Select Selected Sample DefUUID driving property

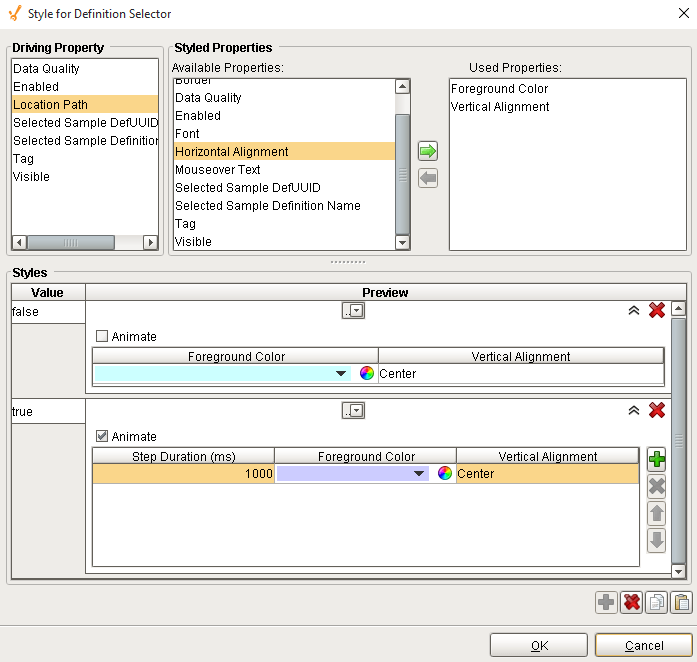(84, 123)
